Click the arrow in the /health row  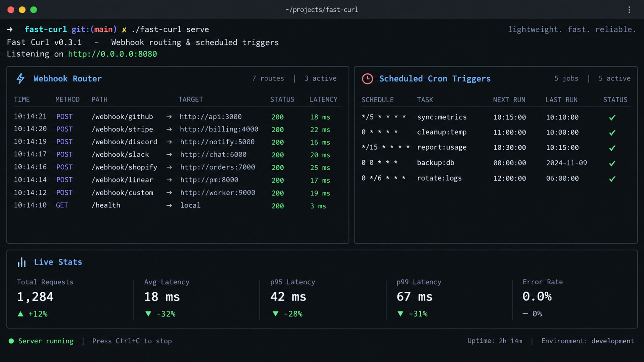coord(169,205)
